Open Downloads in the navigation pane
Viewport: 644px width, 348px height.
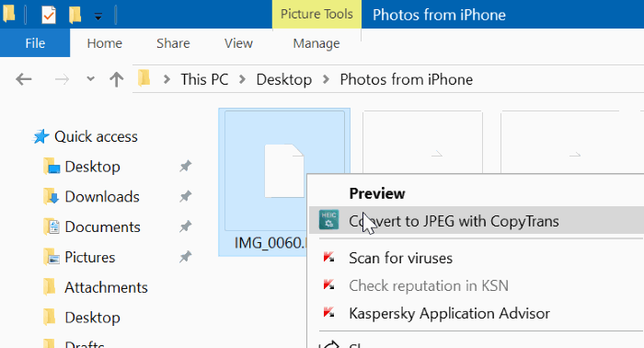point(102,196)
